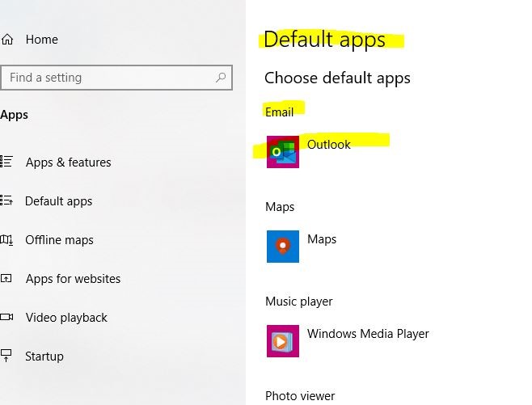Click the Email category label
Viewport: 532px width, 405px height.
(279, 112)
